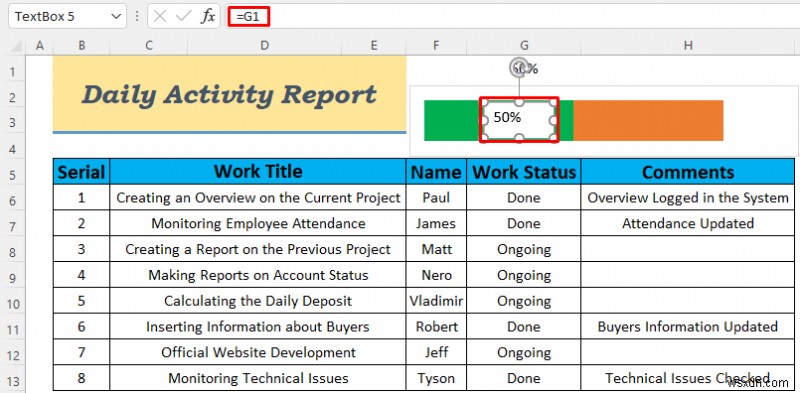Click the rotation handle above the text box
This screenshot has width=800, height=393.
click(519, 67)
